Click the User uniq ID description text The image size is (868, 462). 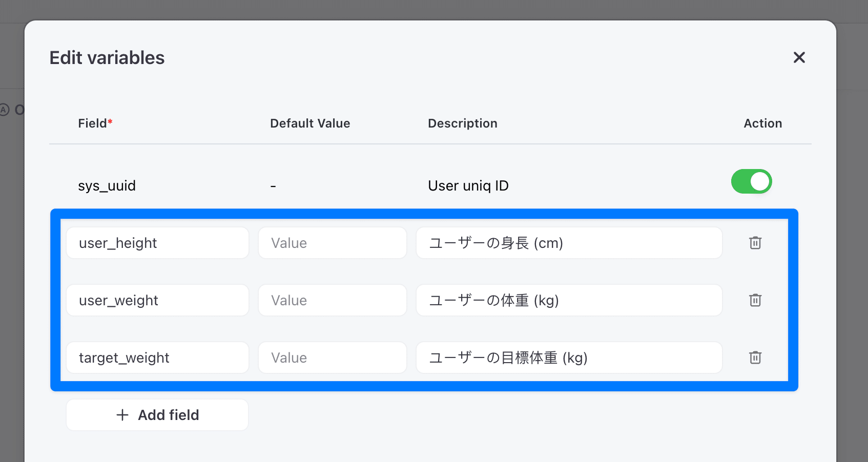[468, 186]
